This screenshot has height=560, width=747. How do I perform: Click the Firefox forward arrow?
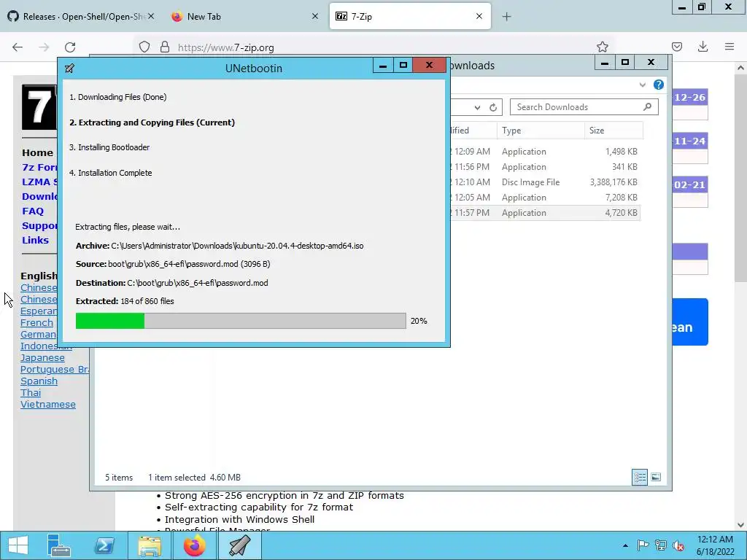(44, 47)
